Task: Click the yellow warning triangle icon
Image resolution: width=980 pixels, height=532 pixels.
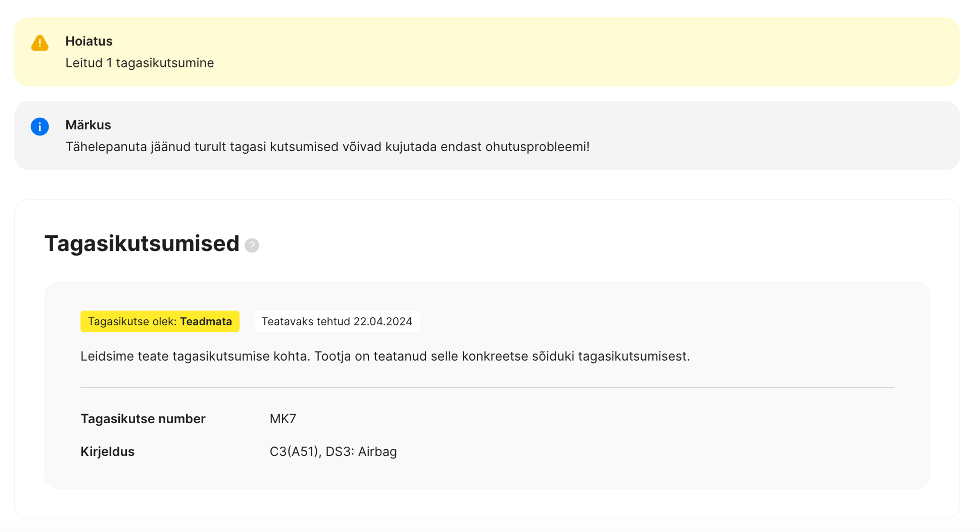Action: point(40,43)
